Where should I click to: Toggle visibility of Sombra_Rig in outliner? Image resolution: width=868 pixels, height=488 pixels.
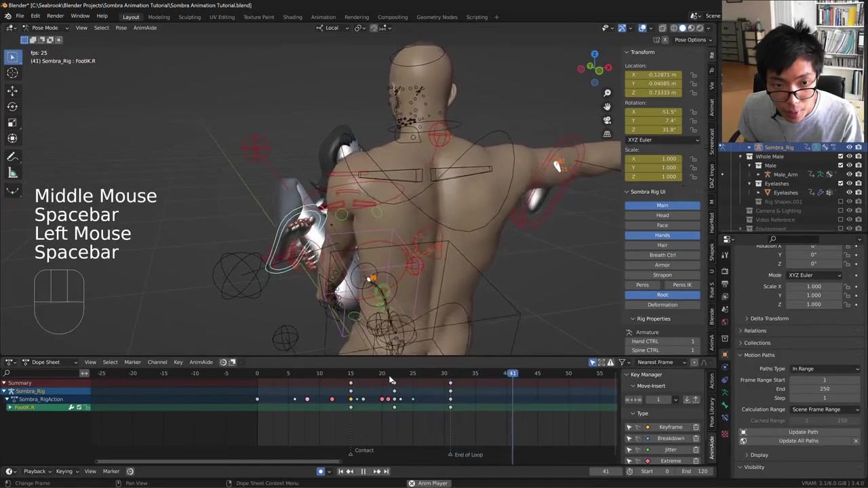coord(849,147)
